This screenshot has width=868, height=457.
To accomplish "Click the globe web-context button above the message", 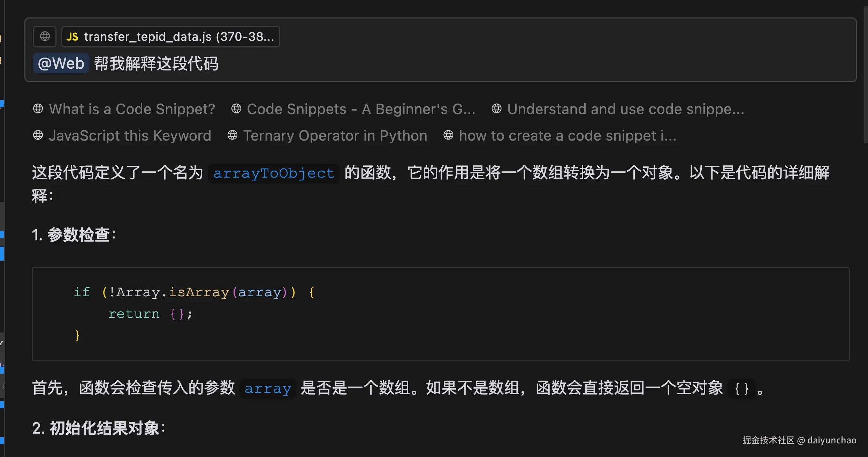I will coord(45,36).
